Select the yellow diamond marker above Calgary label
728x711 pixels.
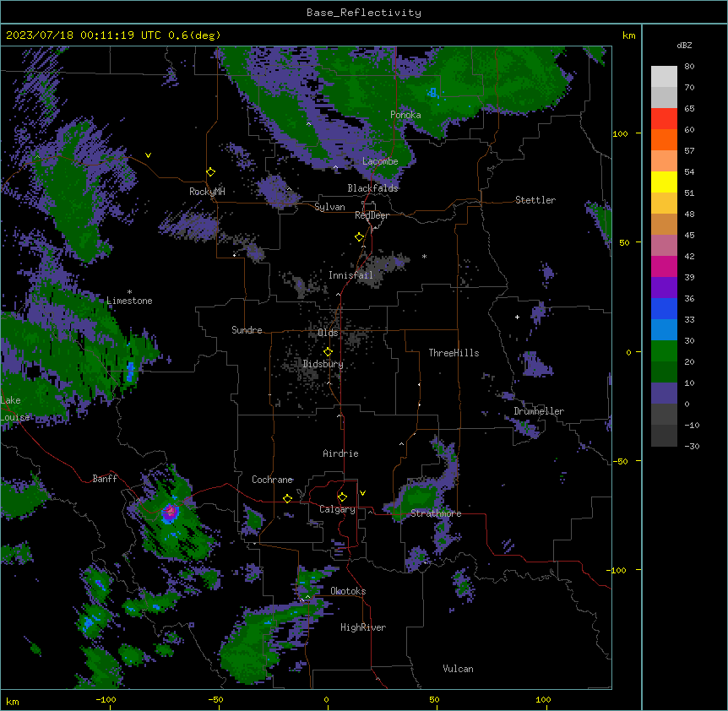[x=342, y=497]
